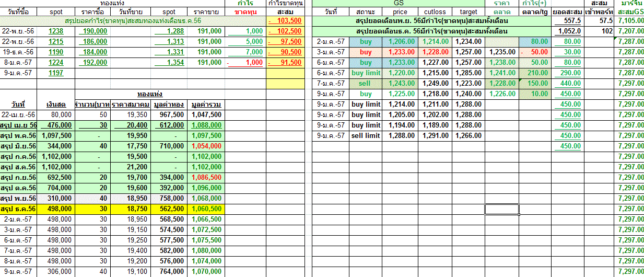Select the buy price '184,000'
The width and height of the screenshot is (644, 277).
(x=93, y=52)
